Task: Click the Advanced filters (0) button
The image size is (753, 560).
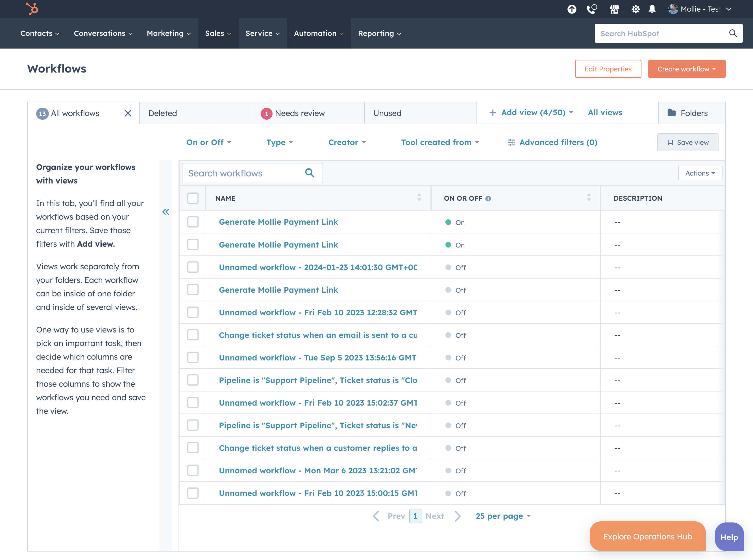Action: tap(552, 142)
